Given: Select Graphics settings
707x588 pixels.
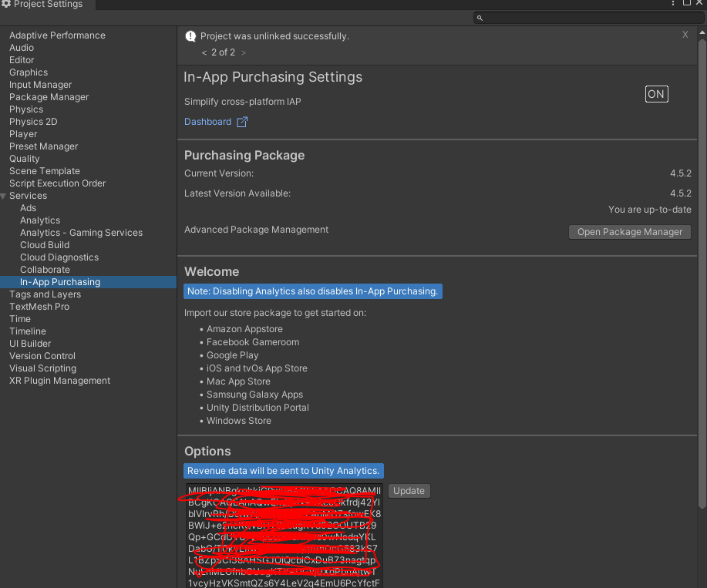Looking at the screenshot, I should tap(29, 72).
